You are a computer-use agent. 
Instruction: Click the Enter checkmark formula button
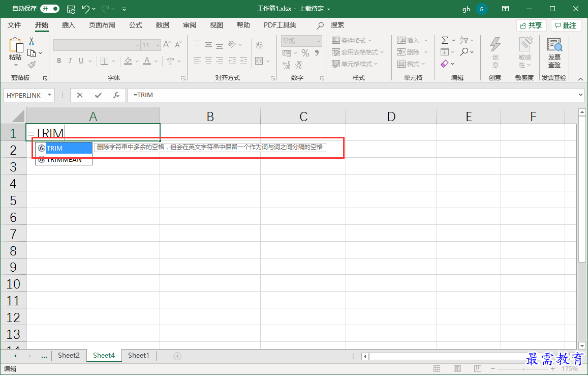point(98,95)
